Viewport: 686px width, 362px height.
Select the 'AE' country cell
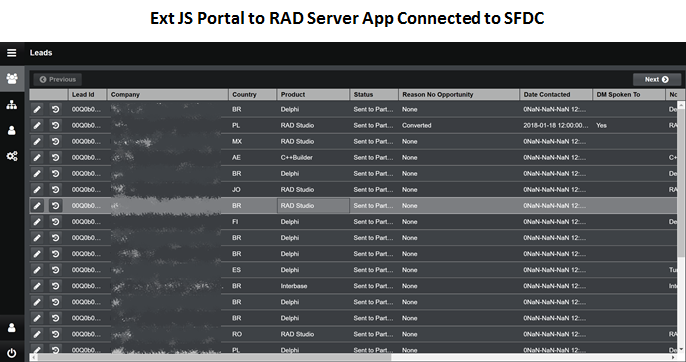252,158
